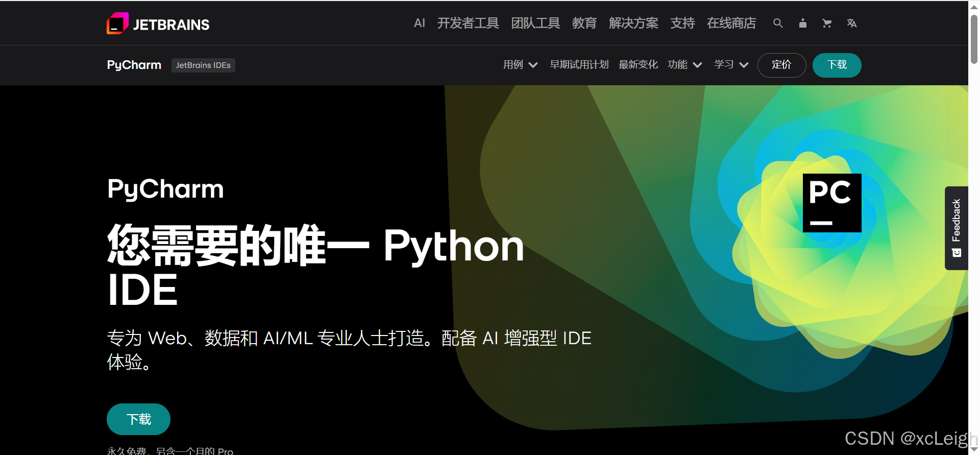The width and height of the screenshot is (980, 455).
Task: Open the 早期试用计划 link
Action: [x=579, y=65]
